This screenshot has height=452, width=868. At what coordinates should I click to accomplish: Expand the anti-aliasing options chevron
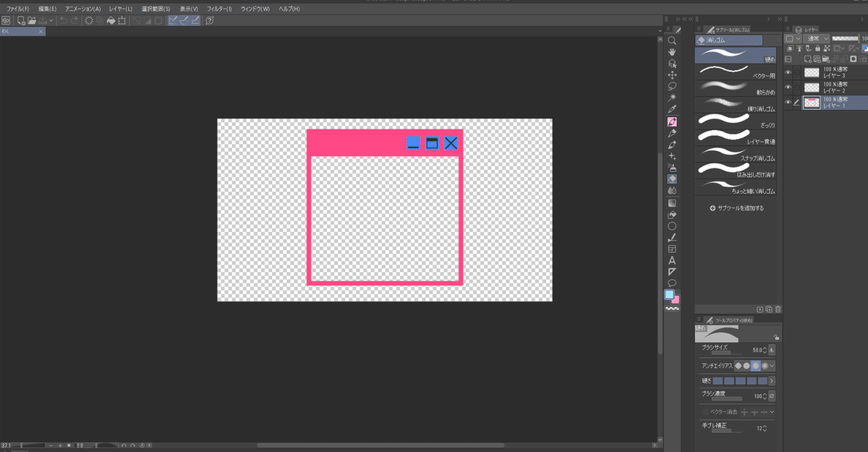(773, 365)
